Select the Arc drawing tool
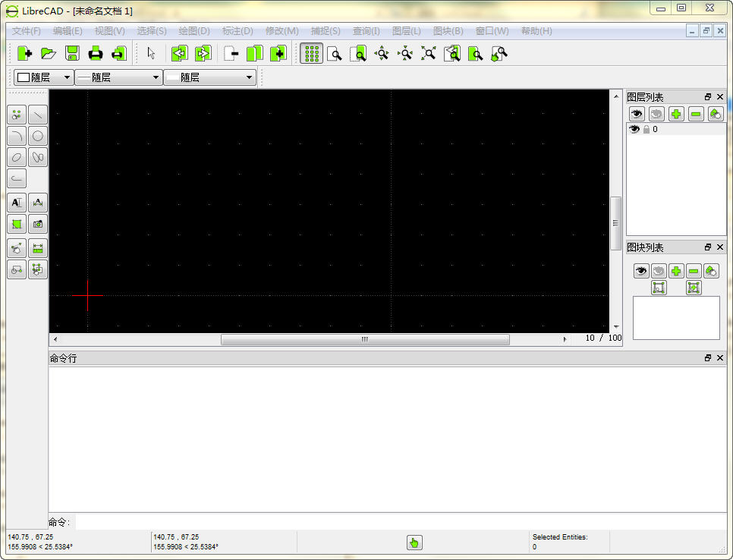The width and height of the screenshot is (733, 560). (x=17, y=136)
